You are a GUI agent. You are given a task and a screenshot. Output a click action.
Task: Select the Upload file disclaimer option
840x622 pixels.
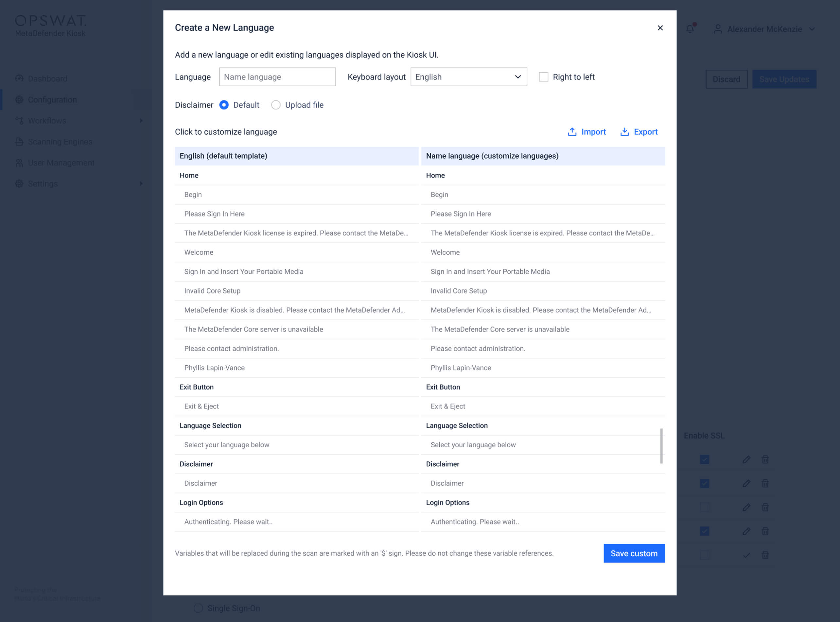pyautogui.click(x=276, y=105)
